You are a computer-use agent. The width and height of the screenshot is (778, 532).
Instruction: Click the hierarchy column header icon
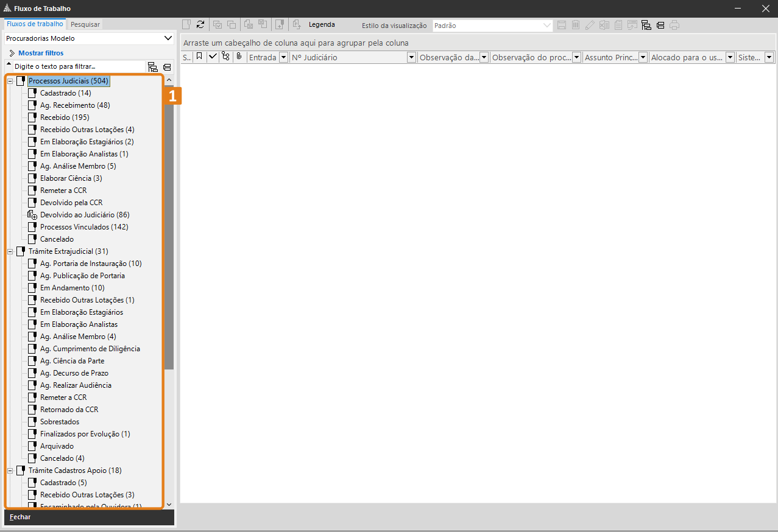(226, 57)
